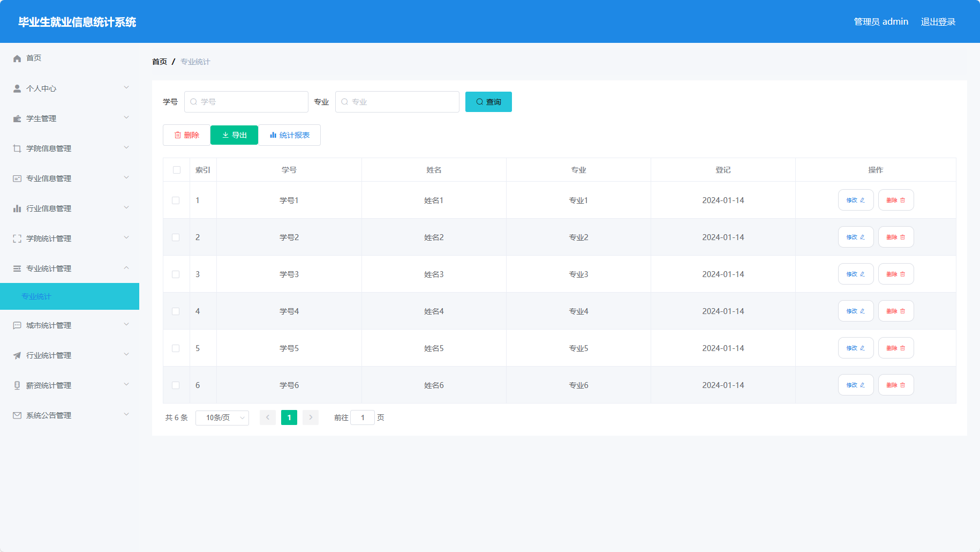Click the frame icon beside 学院统计管理
The height and width of the screenshot is (552, 980).
tap(17, 238)
